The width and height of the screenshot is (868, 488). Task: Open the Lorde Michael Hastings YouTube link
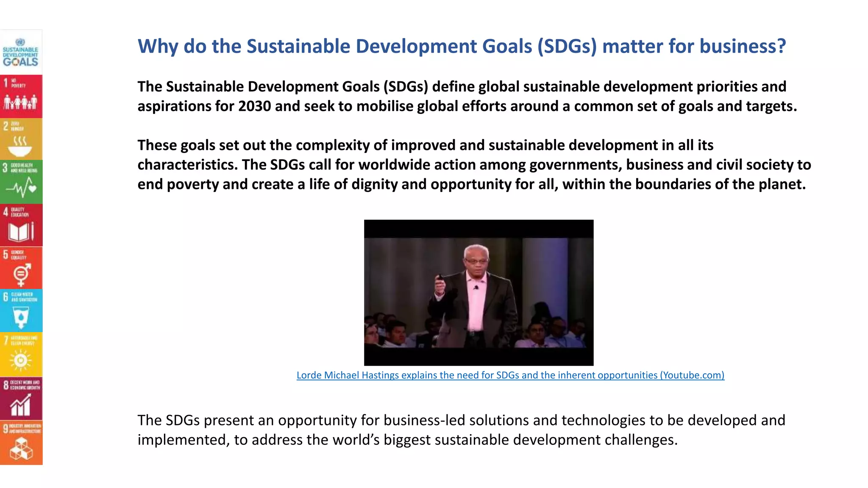[x=510, y=375]
